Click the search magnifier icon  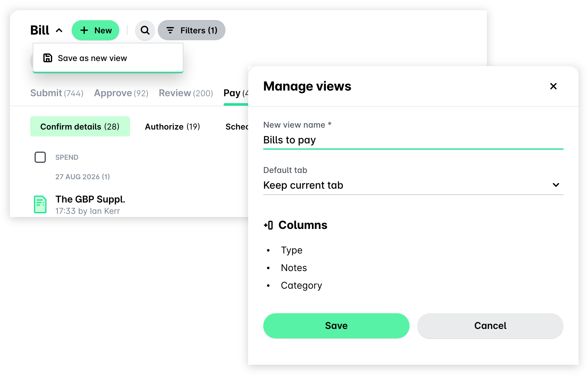(x=145, y=30)
